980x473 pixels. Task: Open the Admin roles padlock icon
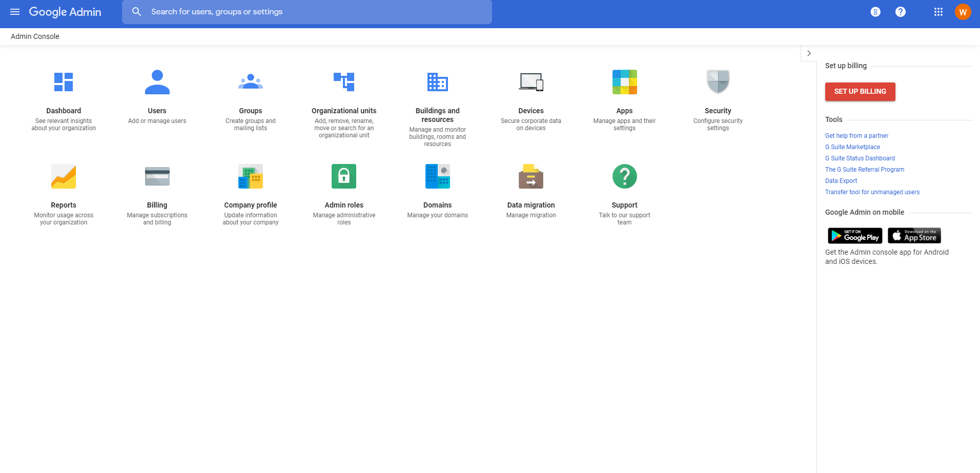[344, 176]
